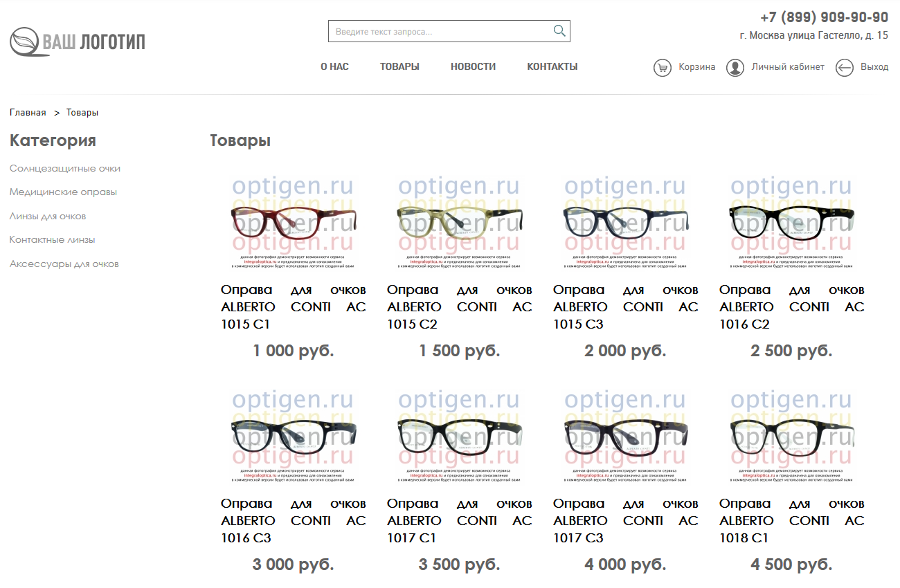Open yellow-green frame AC 1015 C2 image
Image resolution: width=900 pixels, height=588 pixels.
point(459,221)
